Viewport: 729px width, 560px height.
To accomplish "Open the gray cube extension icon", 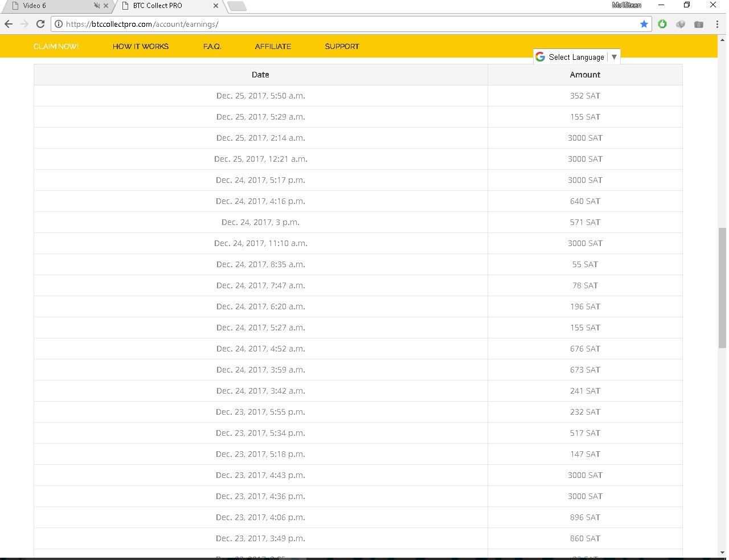I will [681, 24].
